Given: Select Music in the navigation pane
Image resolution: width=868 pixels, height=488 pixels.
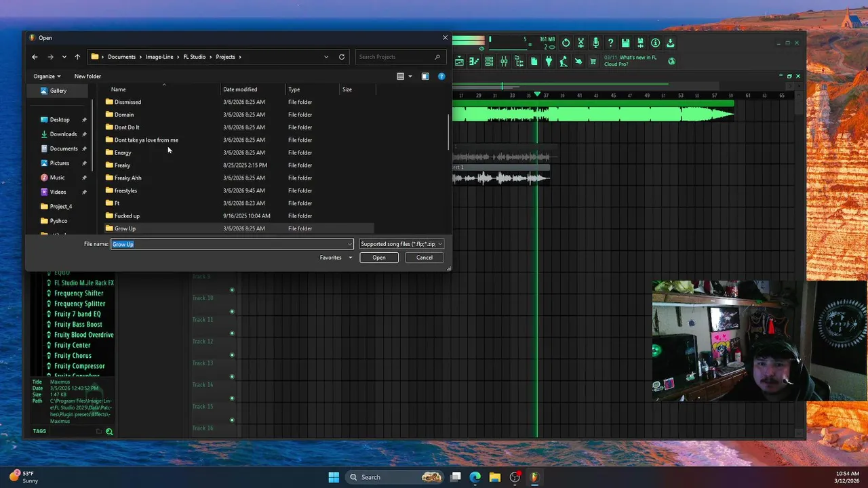Looking at the screenshot, I should [57, 178].
